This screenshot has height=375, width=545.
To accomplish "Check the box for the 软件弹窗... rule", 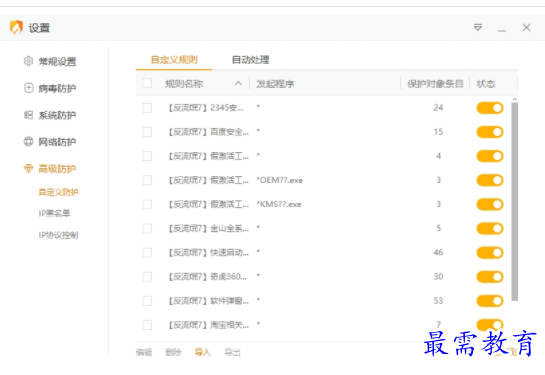I will point(147,301).
